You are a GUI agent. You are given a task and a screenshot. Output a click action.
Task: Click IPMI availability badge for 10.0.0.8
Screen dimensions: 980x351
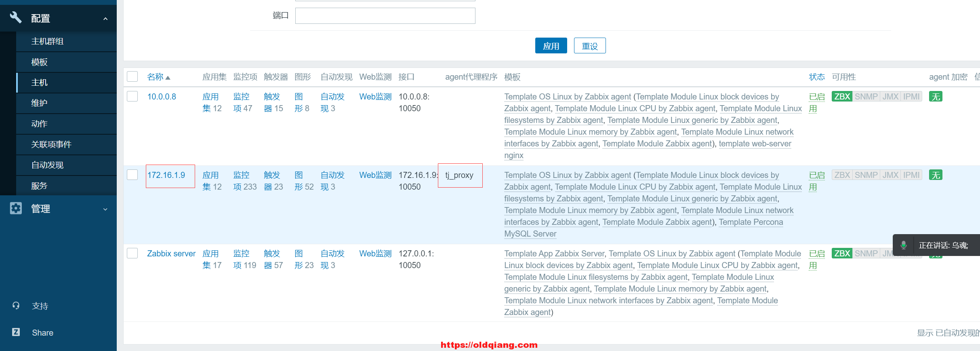coord(911,97)
